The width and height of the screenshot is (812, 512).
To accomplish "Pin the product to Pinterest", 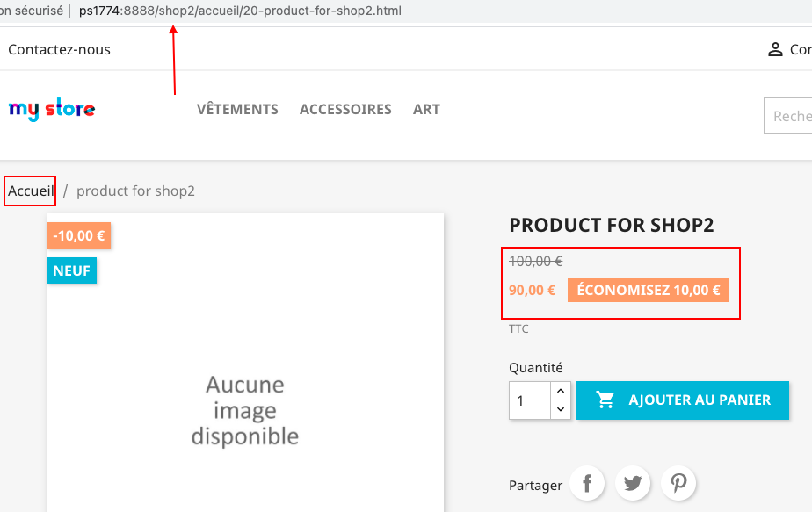I will [678, 483].
